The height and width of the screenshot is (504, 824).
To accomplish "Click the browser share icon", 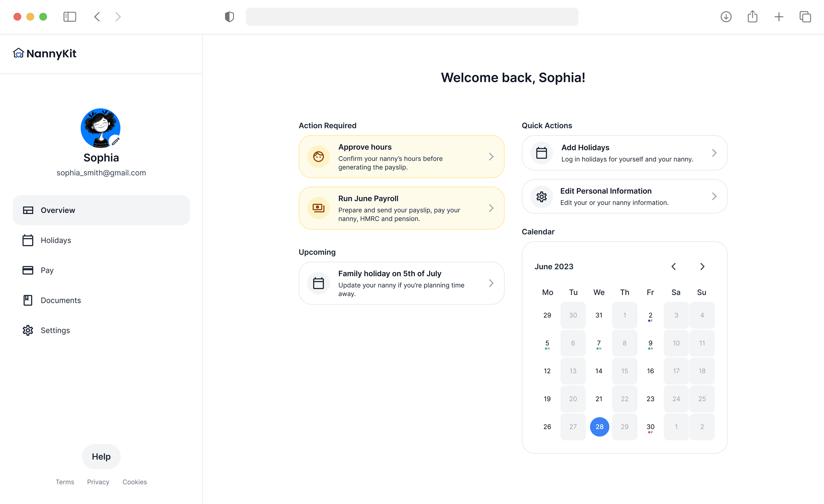I will click(x=752, y=17).
